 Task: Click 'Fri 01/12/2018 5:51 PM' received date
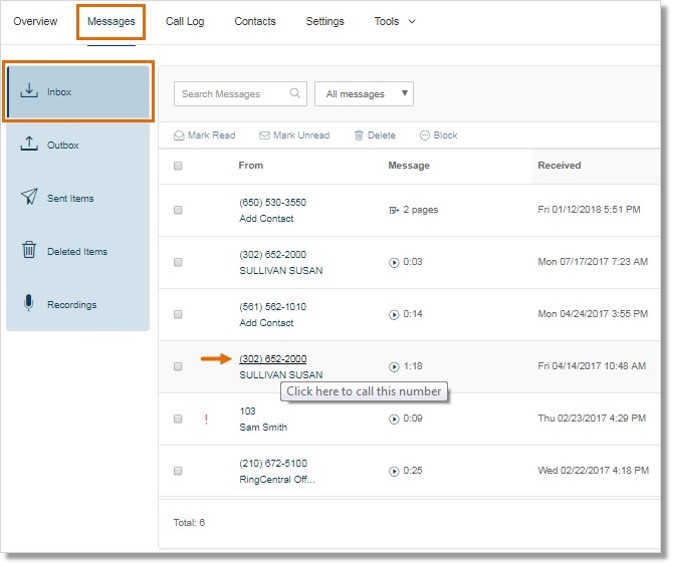tap(589, 209)
